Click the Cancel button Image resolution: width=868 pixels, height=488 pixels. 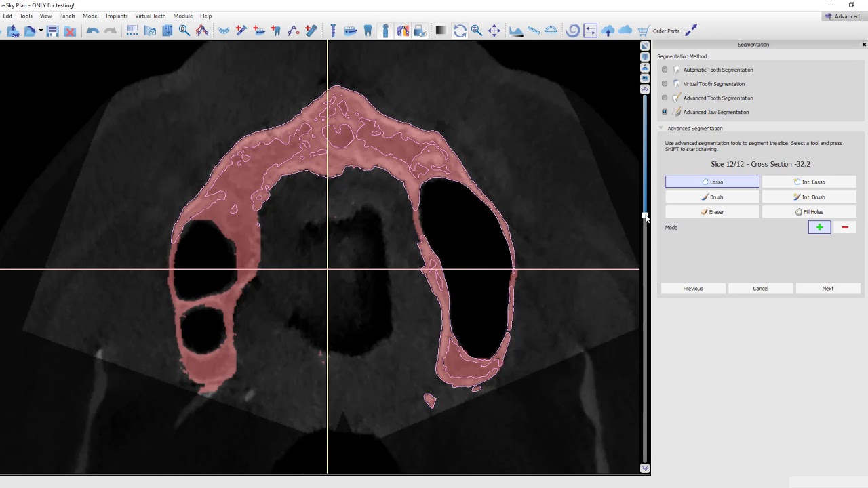760,289
